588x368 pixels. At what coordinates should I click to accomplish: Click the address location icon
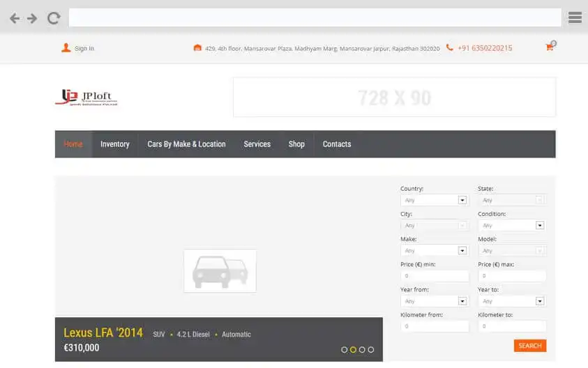pos(197,48)
